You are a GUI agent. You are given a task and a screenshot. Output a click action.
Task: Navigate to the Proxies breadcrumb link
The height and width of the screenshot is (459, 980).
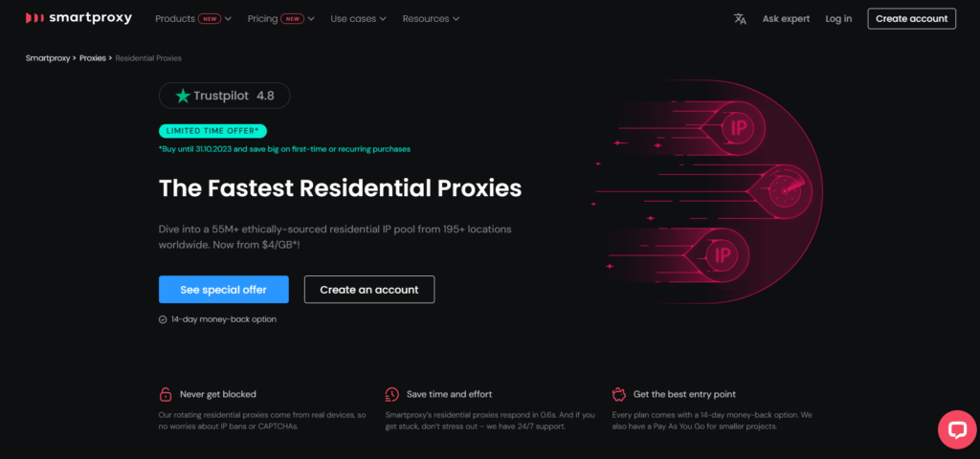click(x=93, y=58)
